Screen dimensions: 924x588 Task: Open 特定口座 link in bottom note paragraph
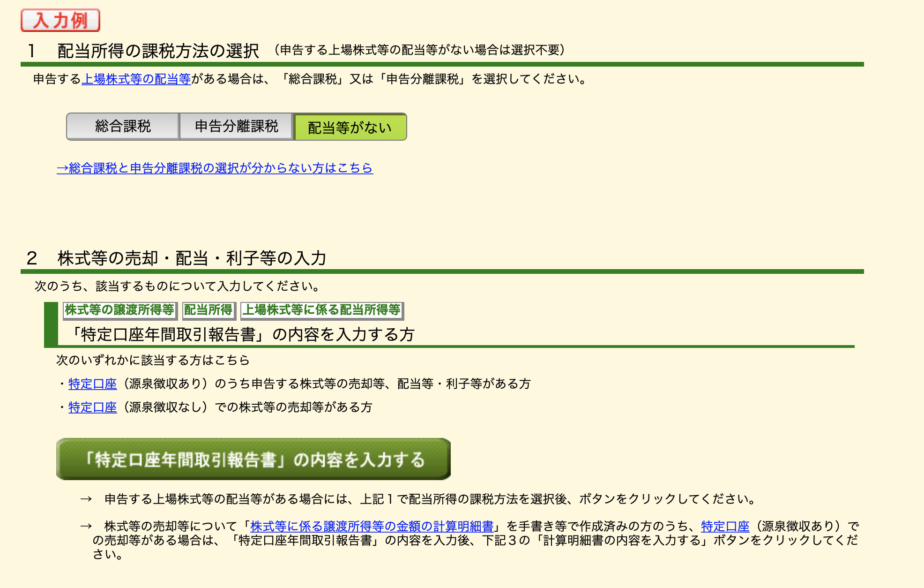[x=725, y=526]
